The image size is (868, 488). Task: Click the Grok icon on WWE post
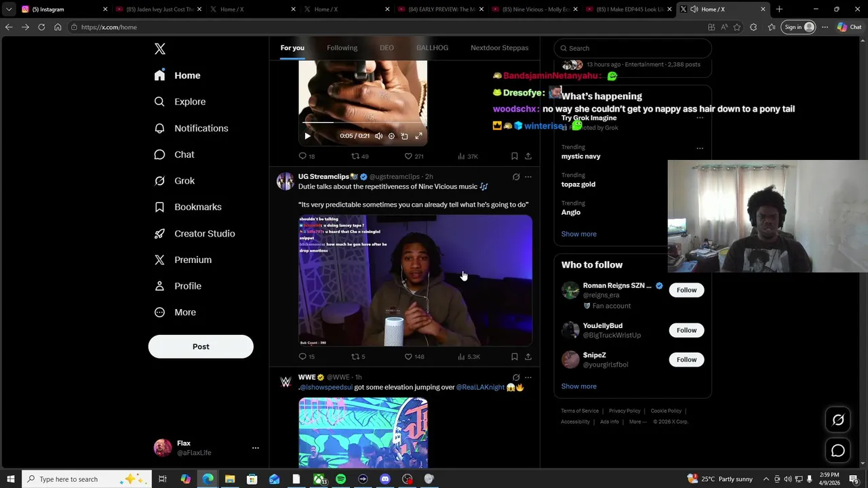pyautogui.click(x=516, y=378)
